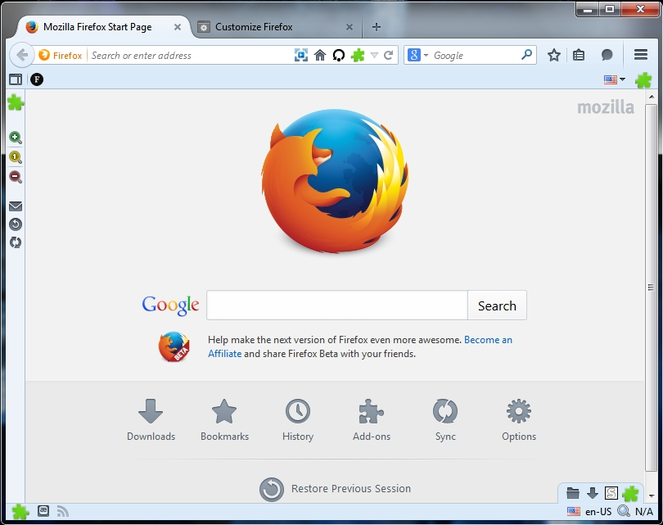
Task: Open Add-ons from the start page
Action: click(371, 420)
